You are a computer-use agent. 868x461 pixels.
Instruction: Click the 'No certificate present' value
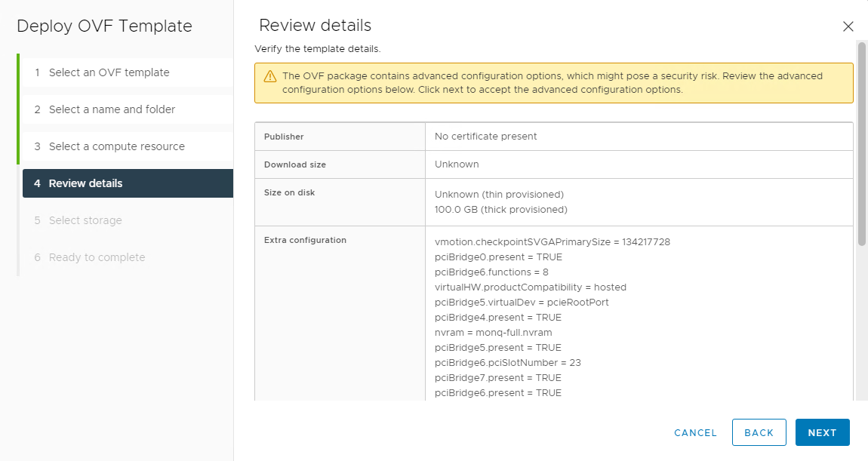[486, 137]
